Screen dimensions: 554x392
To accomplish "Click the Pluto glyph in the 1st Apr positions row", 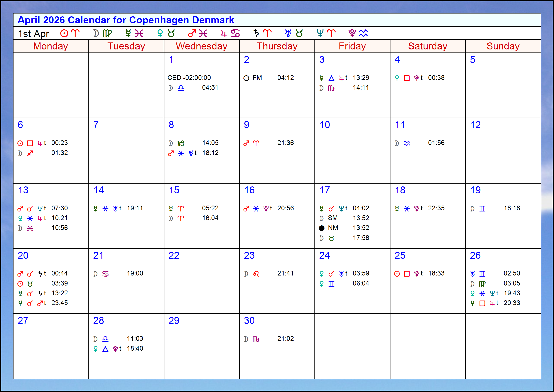I will [352, 33].
